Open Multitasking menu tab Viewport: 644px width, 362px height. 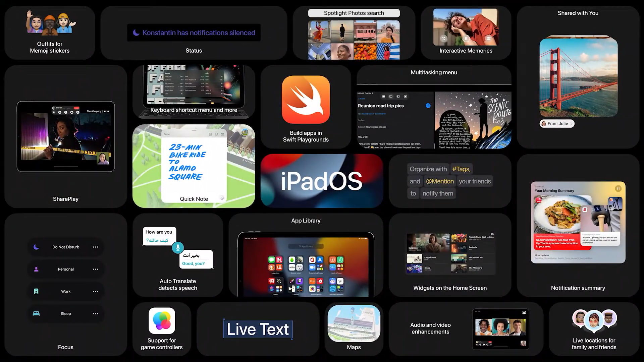pyautogui.click(x=433, y=72)
